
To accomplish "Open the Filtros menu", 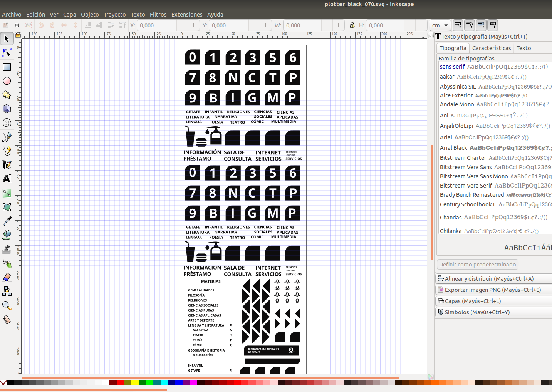I will click(158, 15).
